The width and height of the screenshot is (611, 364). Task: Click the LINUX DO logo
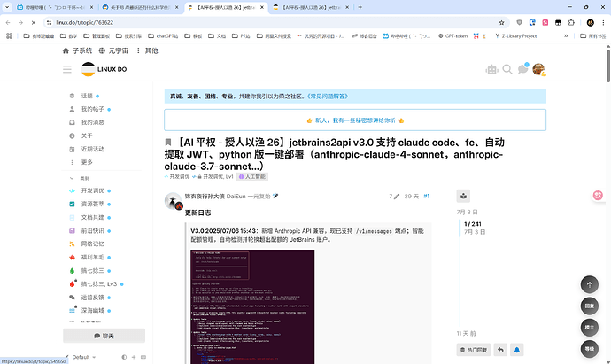104,69
